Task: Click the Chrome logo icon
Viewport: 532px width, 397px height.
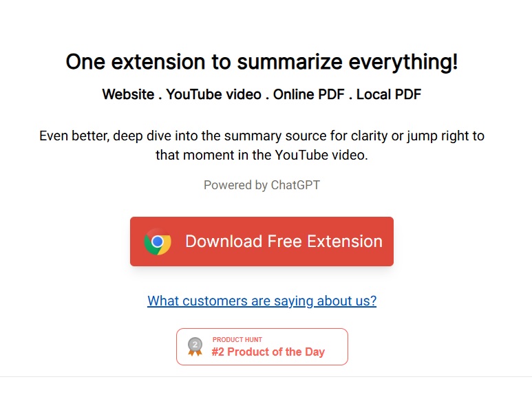Action: pyautogui.click(x=158, y=242)
